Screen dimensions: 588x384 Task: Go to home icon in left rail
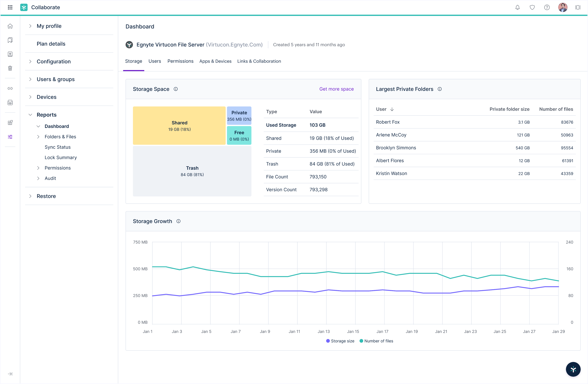10,26
